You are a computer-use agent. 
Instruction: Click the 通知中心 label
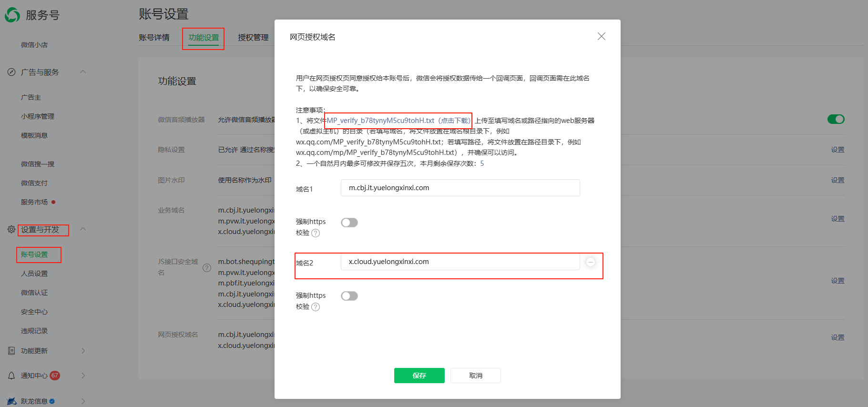[34, 376]
